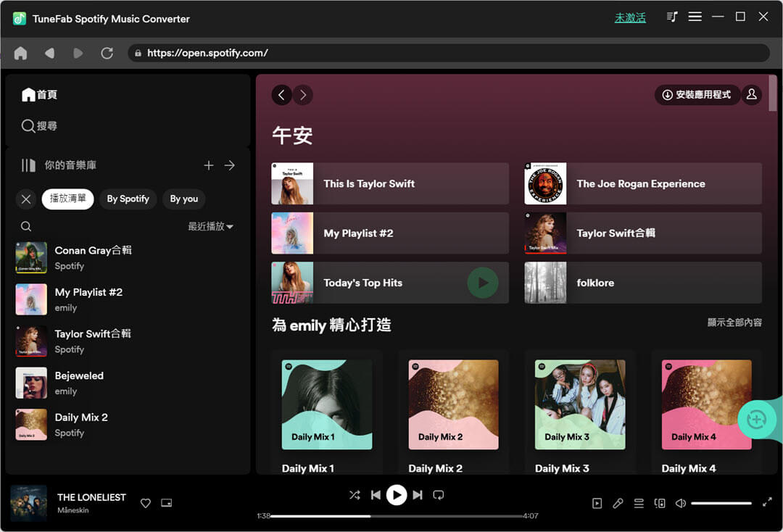
Task: Collapse 你的音樂庫 library panel
Action: [x=59, y=165]
